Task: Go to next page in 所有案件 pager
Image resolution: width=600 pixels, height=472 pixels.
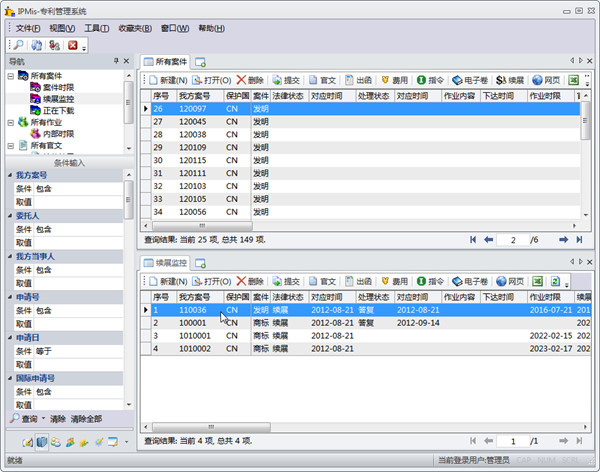Action: pyautogui.click(x=563, y=240)
